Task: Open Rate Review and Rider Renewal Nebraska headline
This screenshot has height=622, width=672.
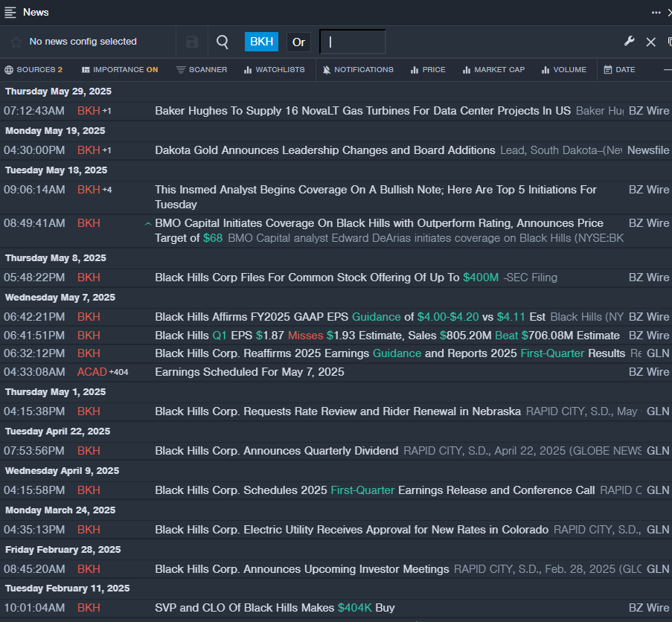Action: pyautogui.click(x=338, y=411)
